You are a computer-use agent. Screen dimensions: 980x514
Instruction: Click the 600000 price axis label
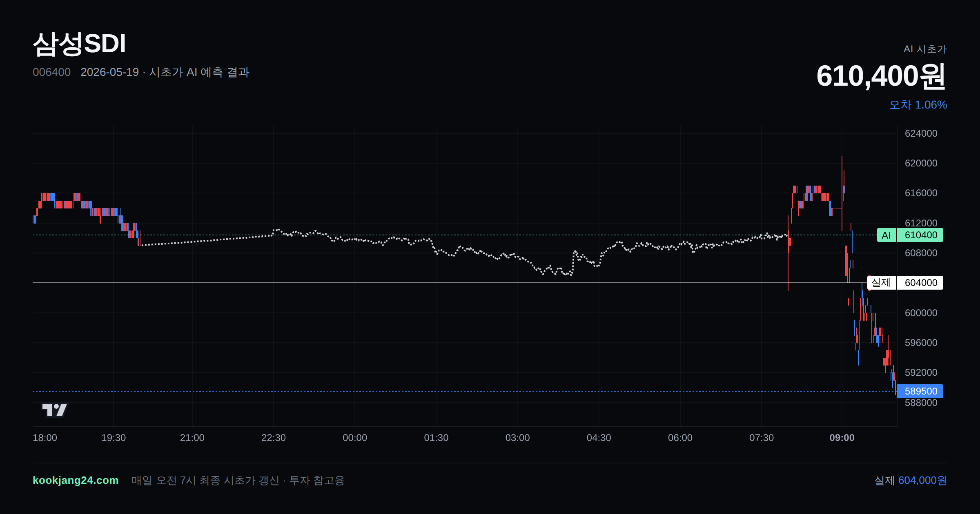[921, 313]
